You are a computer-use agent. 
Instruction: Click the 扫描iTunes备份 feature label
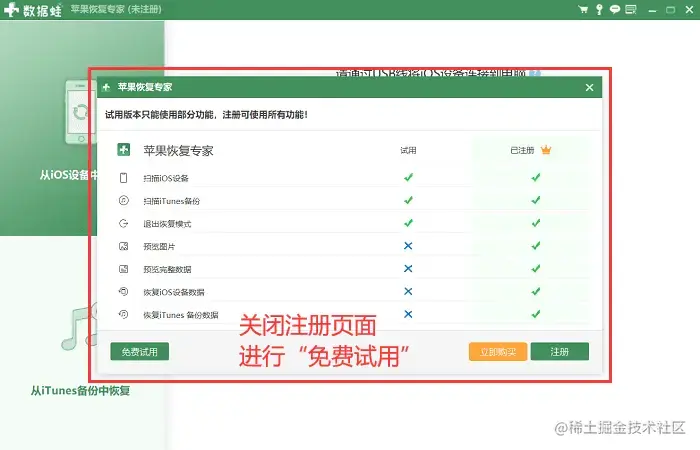pyautogui.click(x=171, y=201)
